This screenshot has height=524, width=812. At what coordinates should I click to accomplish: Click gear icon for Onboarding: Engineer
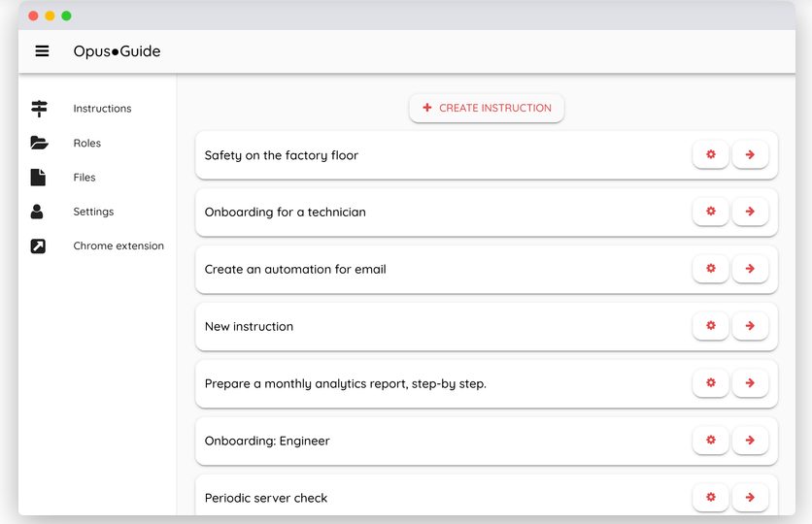tap(711, 441)
